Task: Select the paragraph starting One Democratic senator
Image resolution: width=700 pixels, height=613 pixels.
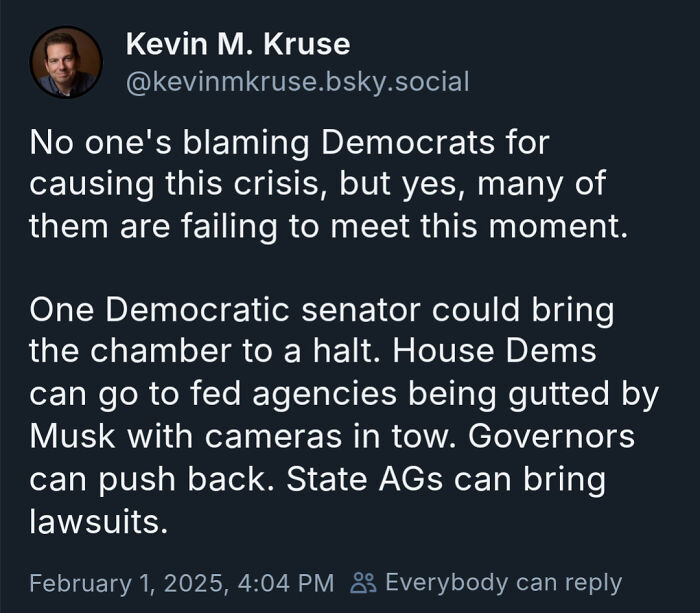Action: (344, 415)
